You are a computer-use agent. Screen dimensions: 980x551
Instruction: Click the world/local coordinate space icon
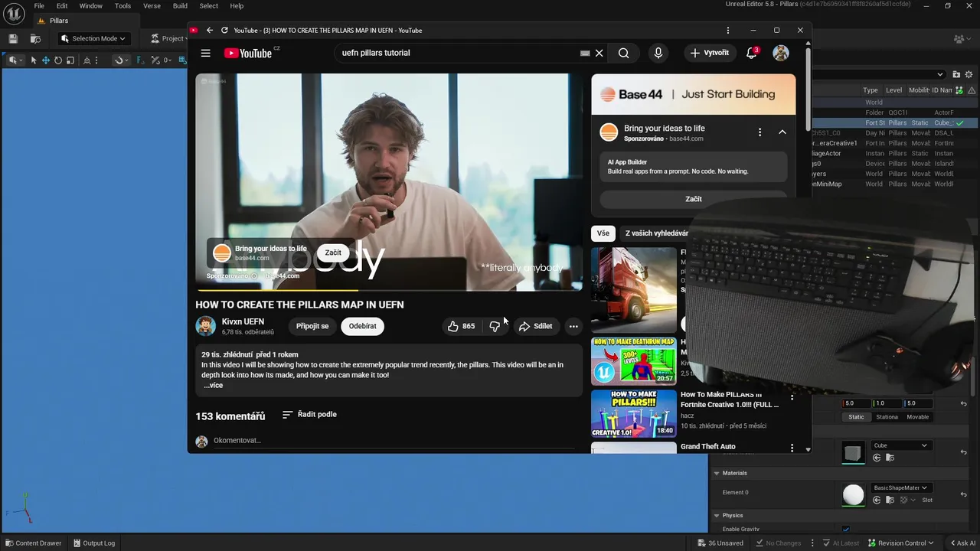(87, 60)
